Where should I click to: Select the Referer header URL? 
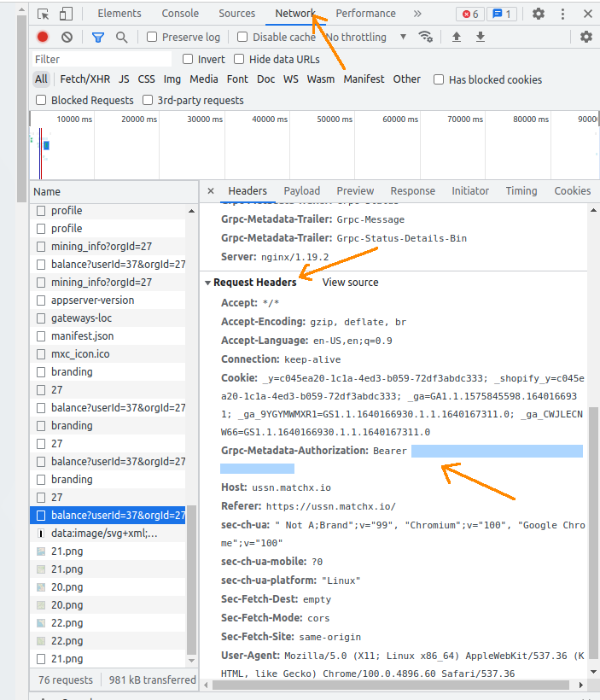coord(331,506)
